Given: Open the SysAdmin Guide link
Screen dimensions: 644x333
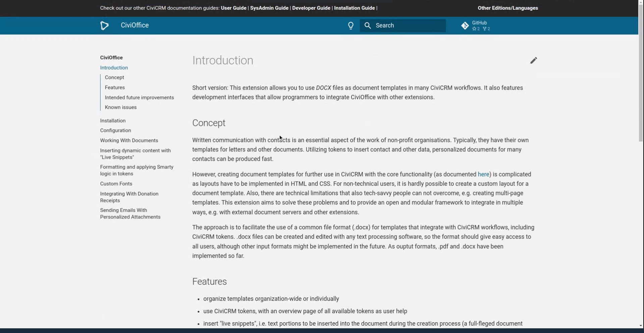Looking at the screenshot, I should (x=269, y=8).
